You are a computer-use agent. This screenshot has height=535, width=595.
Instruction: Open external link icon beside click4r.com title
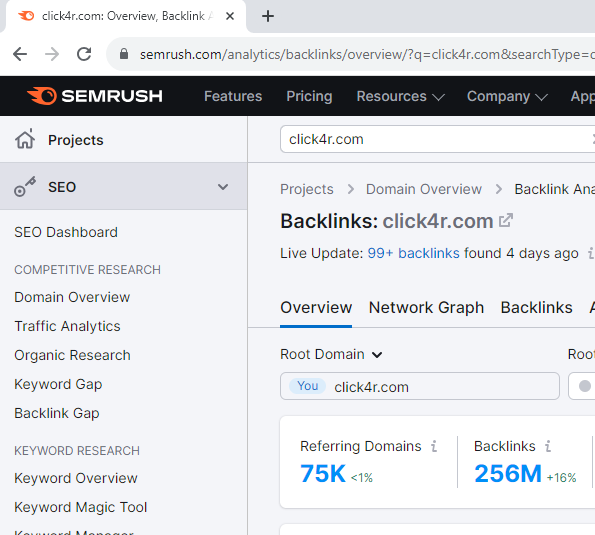pyautogui.click(x=505, y=220)
